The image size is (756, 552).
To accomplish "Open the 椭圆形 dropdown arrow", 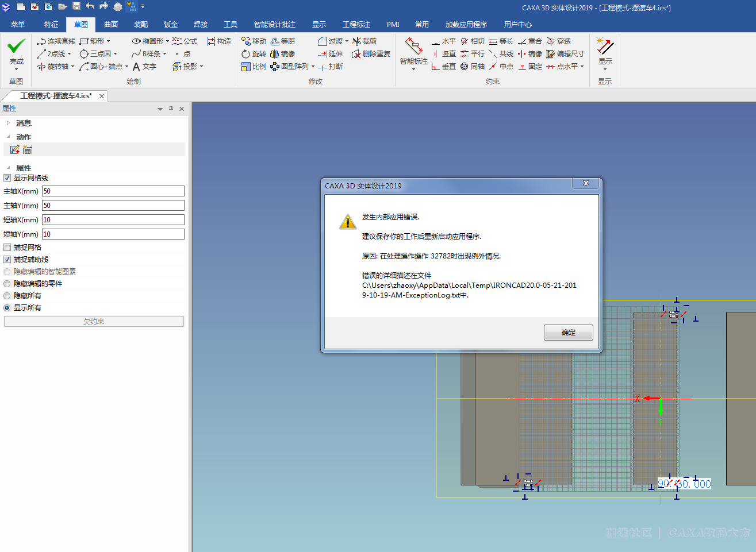I will point(167,41).
